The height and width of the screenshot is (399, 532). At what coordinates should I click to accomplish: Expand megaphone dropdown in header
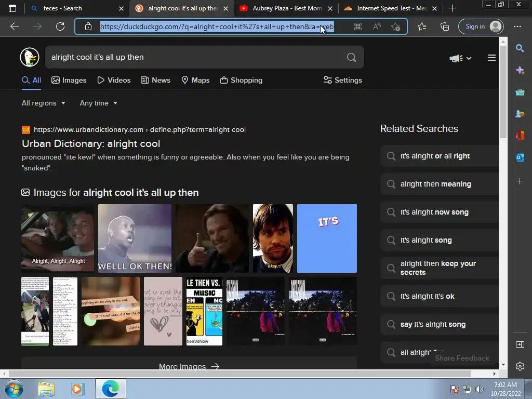pyautogui.click(x=460, y=58)
